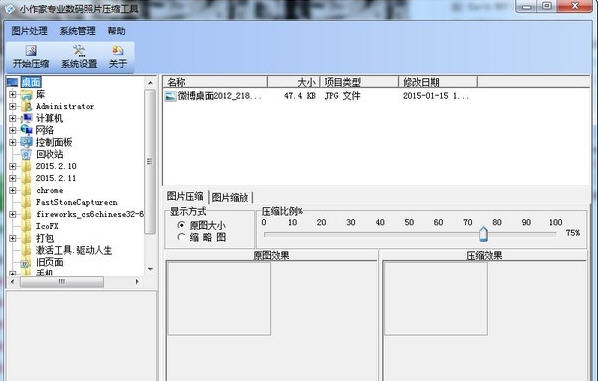Sort by 修改日期 column header
The image size is (599, 381).
(x=438, y=82)
